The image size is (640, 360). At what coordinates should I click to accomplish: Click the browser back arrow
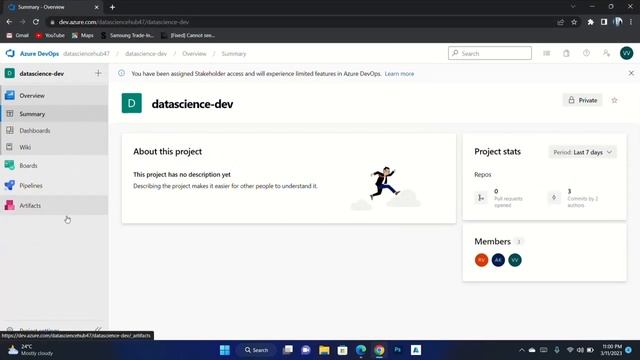9,22
